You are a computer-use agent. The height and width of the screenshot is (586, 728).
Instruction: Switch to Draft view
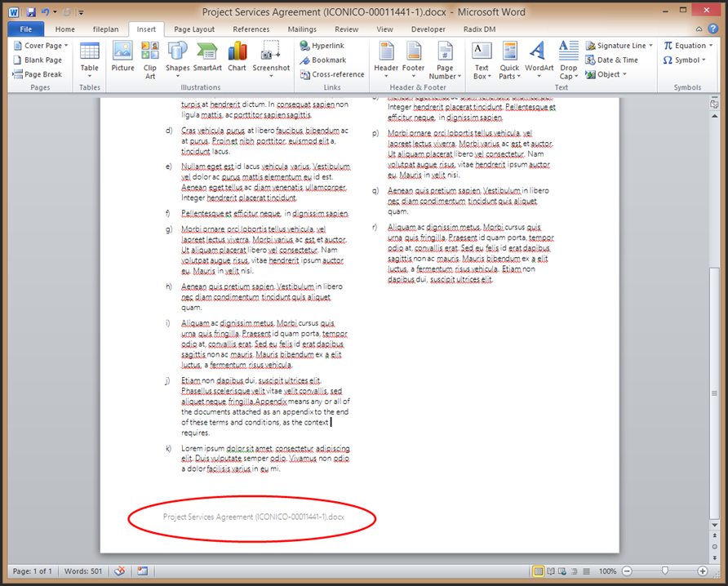pyautogui.click(x=586, y=571)
